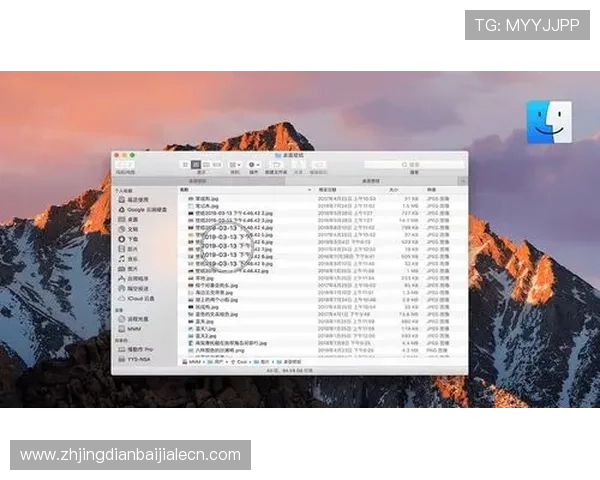Switch Finder to icon view

(x=185, y=164)
